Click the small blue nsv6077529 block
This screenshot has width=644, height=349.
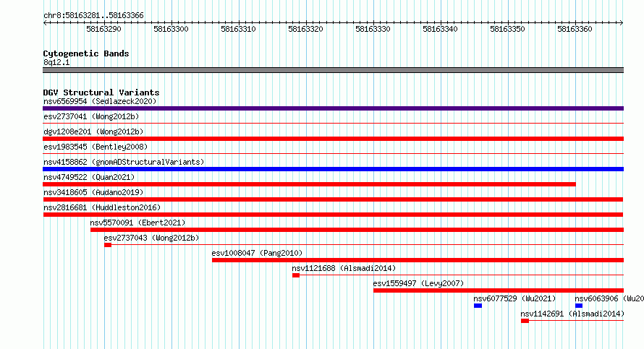point(478,306)
